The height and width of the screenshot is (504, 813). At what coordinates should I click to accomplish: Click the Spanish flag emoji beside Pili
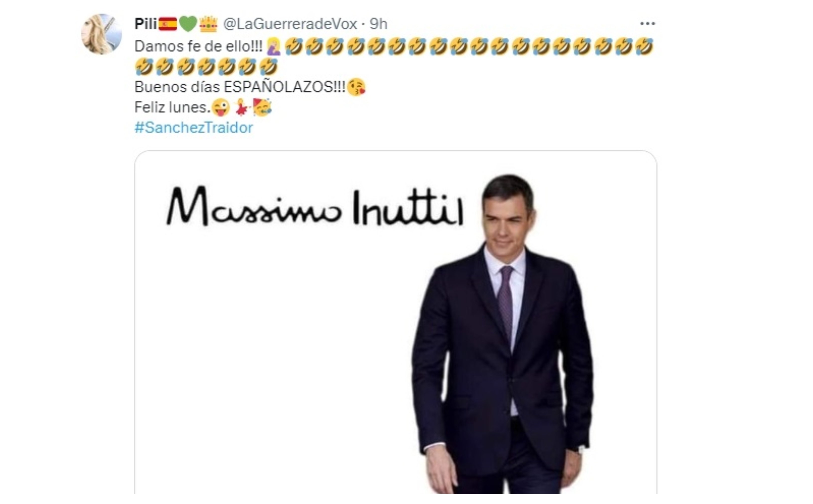tap(168, 24)
